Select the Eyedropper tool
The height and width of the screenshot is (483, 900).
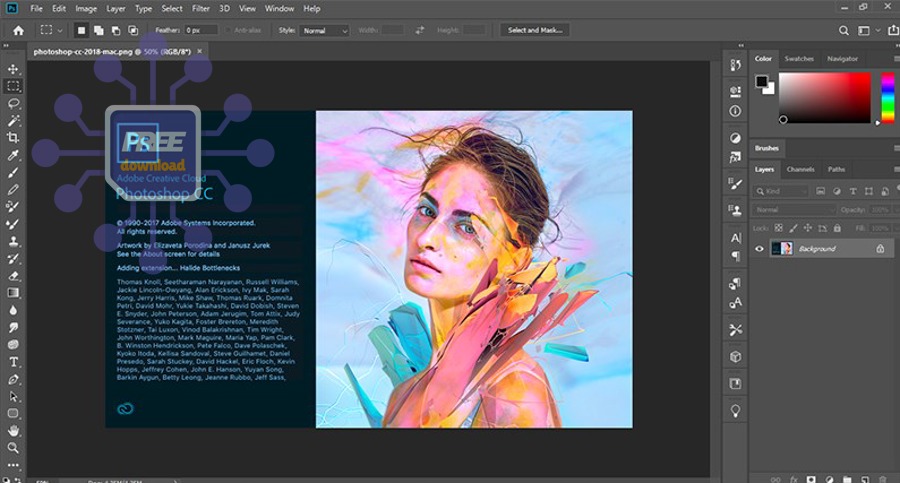[13, 155]
